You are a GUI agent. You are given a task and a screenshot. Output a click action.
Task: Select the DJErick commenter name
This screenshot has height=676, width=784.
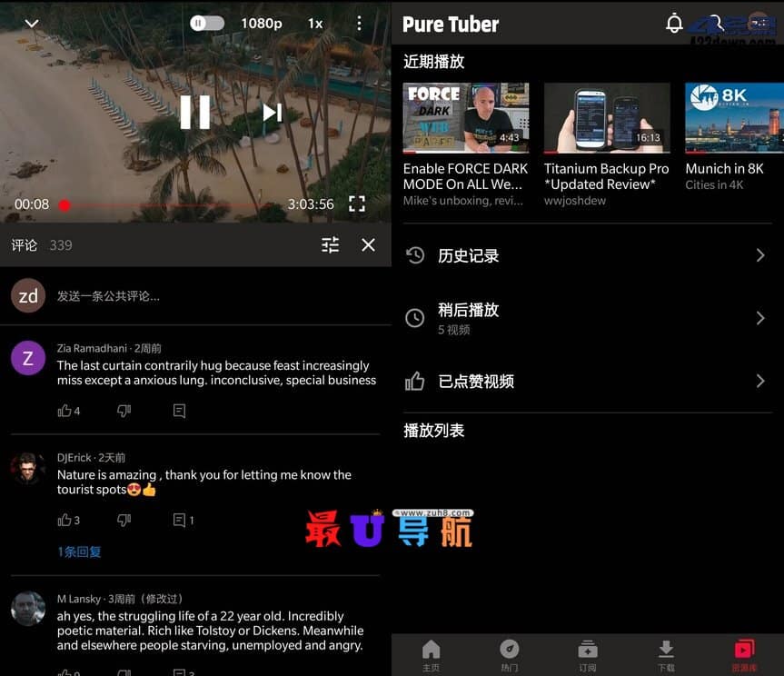pyautogui.click(x=74, y=458)
